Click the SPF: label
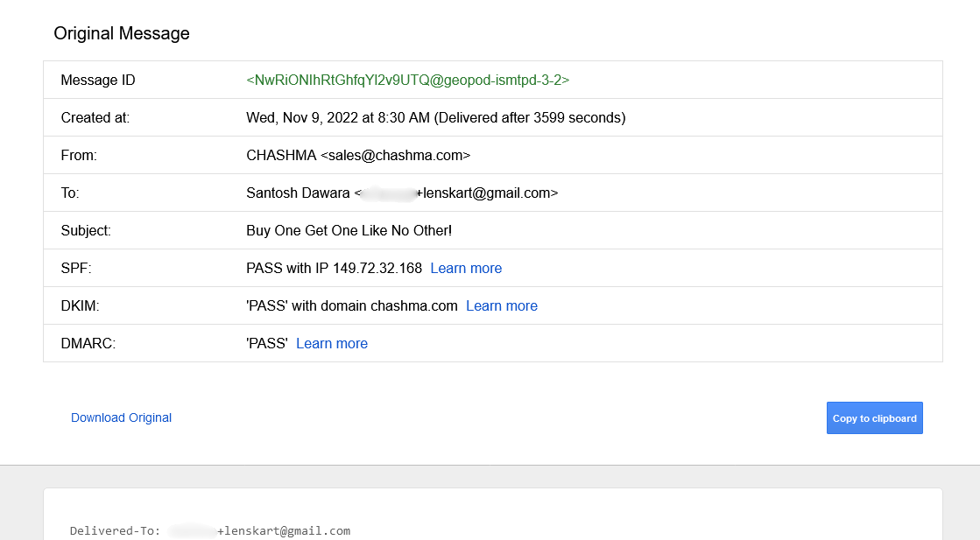This screenshot has width=980, height=540. pos(76,268)
